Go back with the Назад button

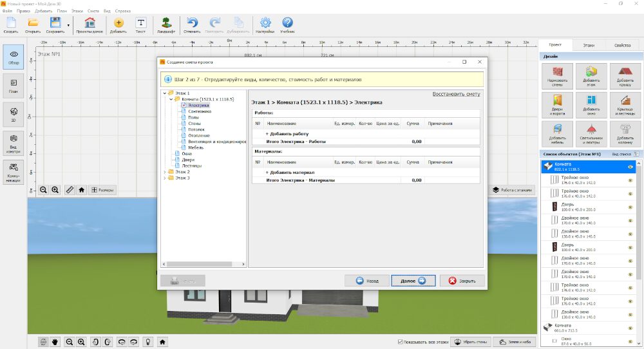pyautogui.click(x=367, y=281)
